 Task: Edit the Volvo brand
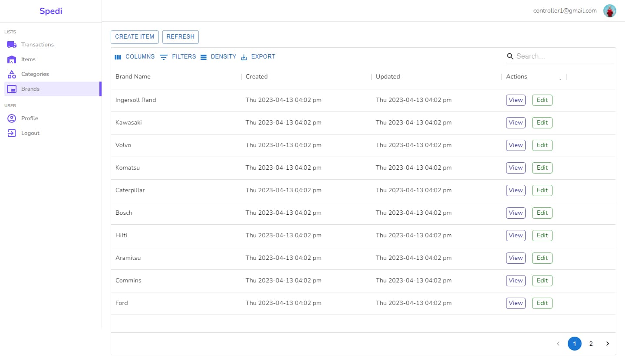pyautogui.click(x=542, y=145)
